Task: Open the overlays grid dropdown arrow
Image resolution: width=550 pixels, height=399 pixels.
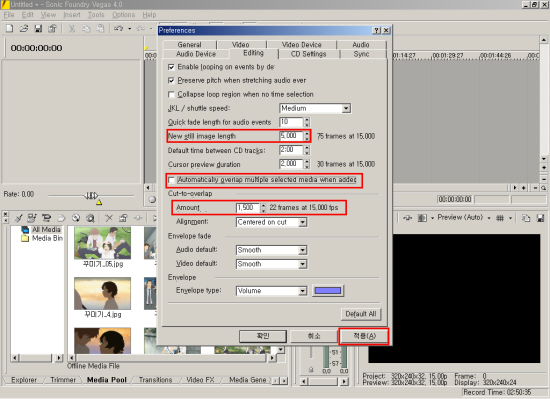Action: [510, 218]
